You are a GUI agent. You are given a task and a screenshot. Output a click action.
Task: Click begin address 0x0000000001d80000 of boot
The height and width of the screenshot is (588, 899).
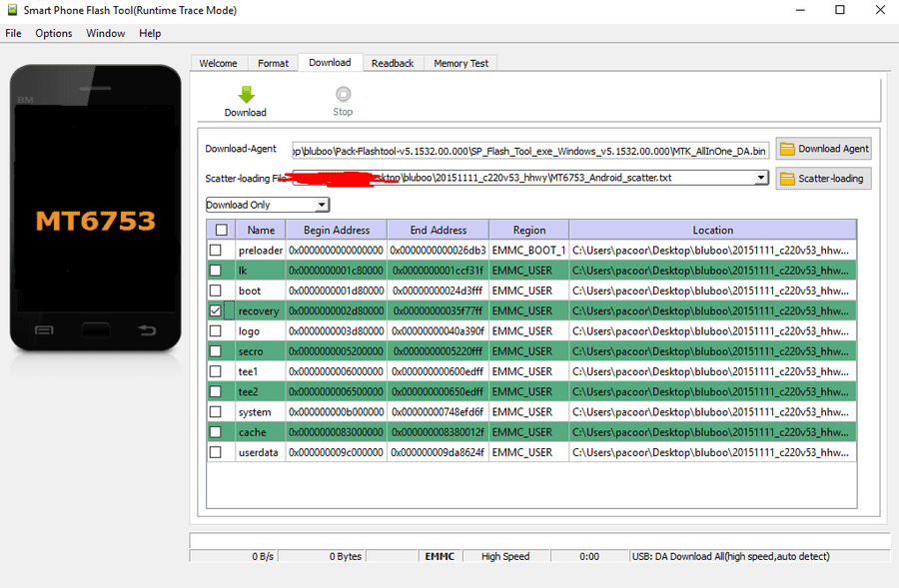[336, 291]
